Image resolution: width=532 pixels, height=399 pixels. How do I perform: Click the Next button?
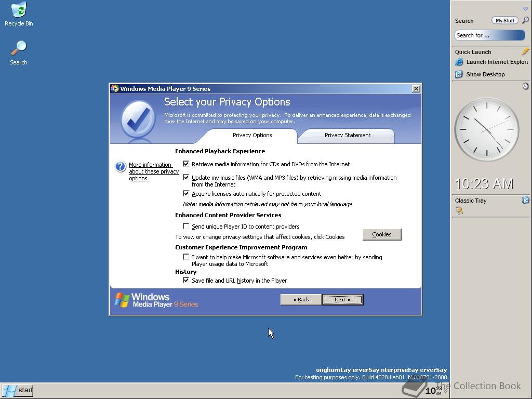(x=343, y=300)
